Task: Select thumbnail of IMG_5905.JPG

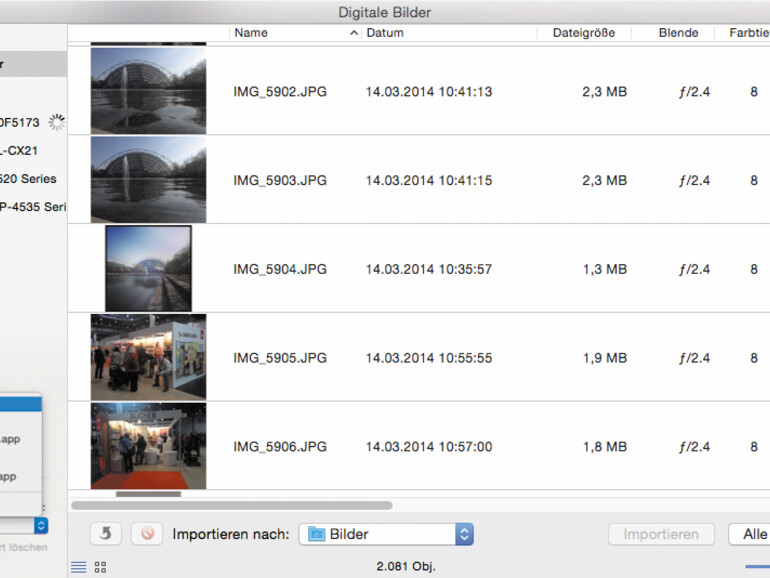Action: (148, 357)
